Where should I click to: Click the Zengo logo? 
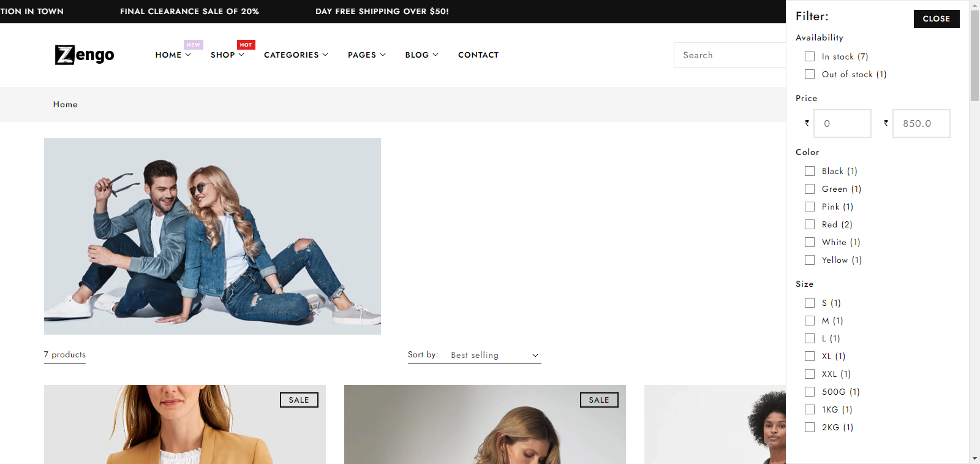coord(85,55)
